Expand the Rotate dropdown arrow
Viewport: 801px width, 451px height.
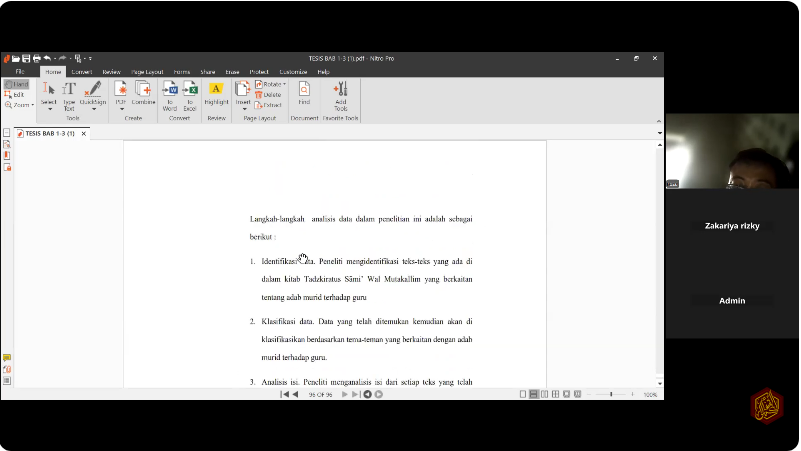tap(284, 85)
